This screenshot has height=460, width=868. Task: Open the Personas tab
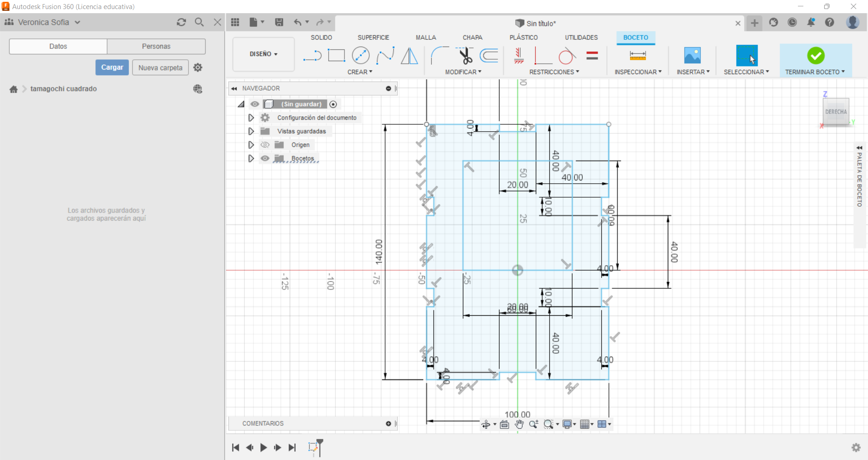[x=156, y=46]
